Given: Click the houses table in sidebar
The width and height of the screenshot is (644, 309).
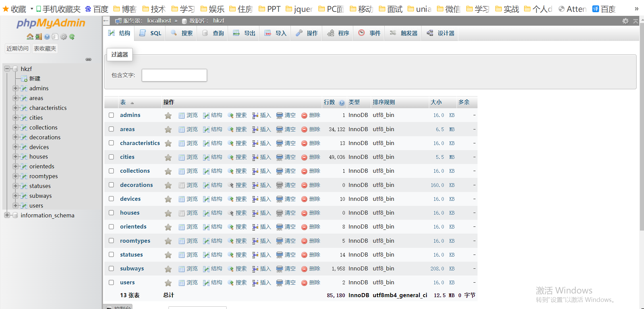Looking at the screenshot, I should click(x=38, y=157).
